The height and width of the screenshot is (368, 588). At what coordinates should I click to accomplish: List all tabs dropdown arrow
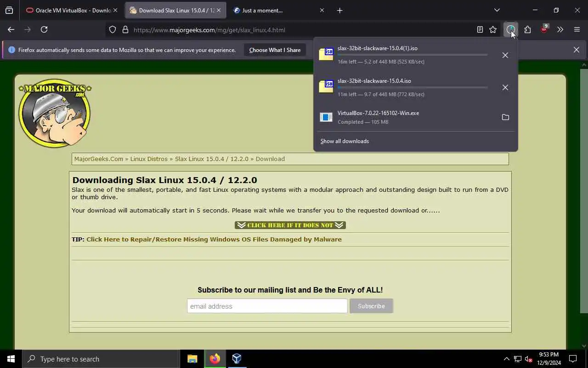tap(497, 10)
